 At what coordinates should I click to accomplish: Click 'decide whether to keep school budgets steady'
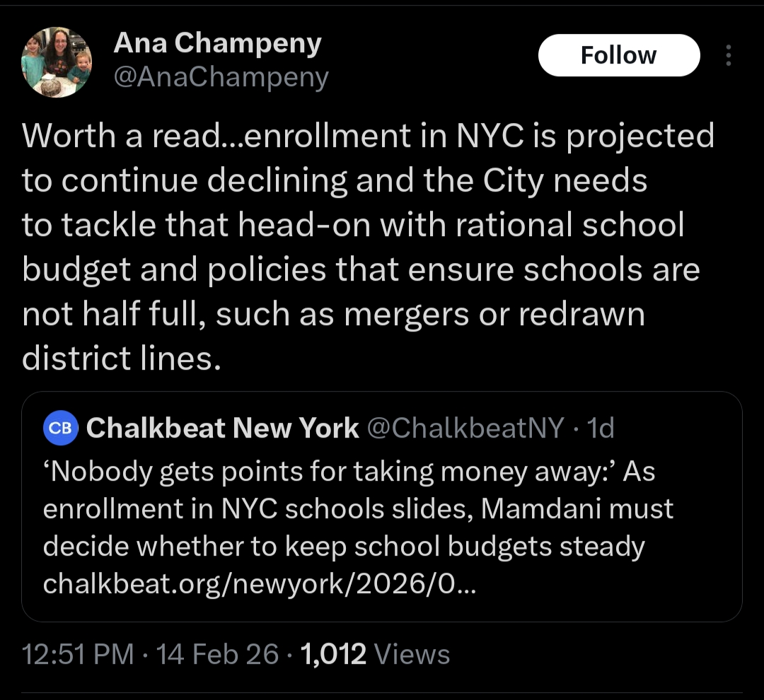coord(344,547)
